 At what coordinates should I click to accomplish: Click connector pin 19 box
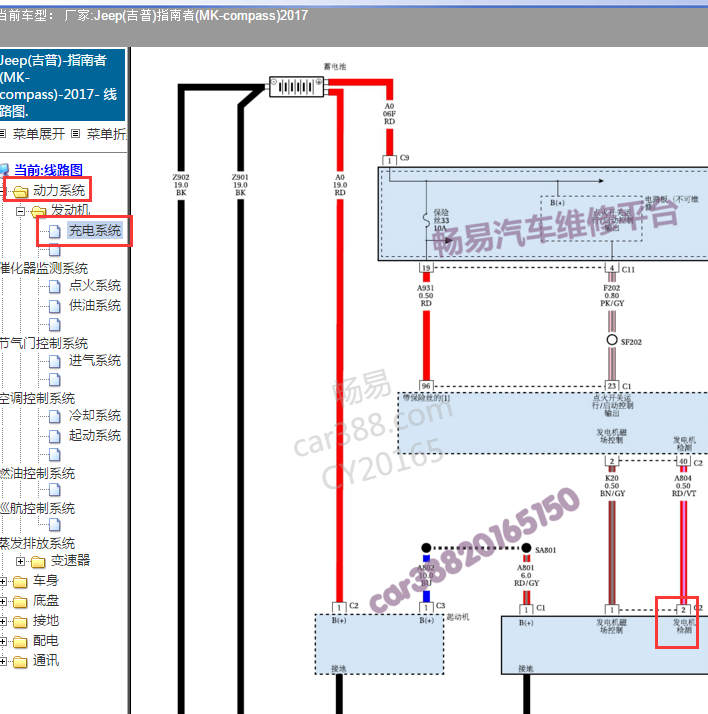tap(426, 268)
